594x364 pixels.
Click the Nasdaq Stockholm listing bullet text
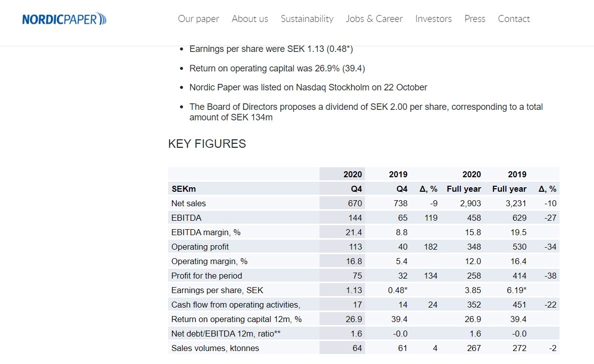[x=308, y=87]
